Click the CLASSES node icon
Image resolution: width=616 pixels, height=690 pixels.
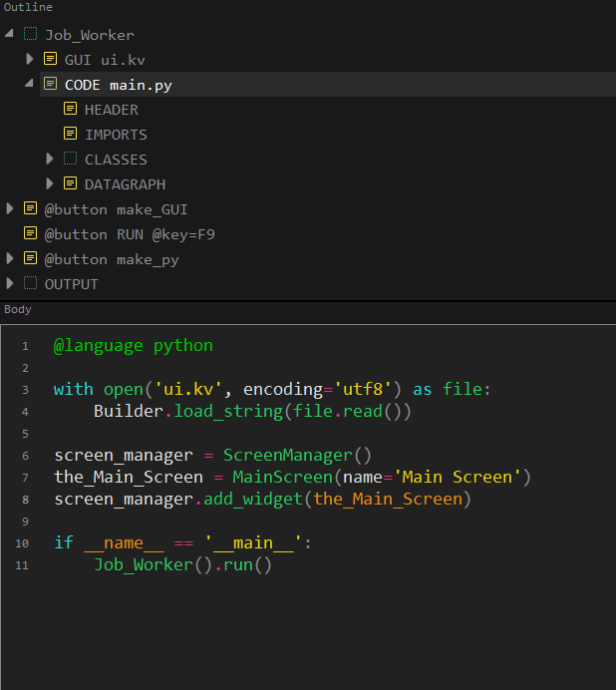(x=71, y=159)
